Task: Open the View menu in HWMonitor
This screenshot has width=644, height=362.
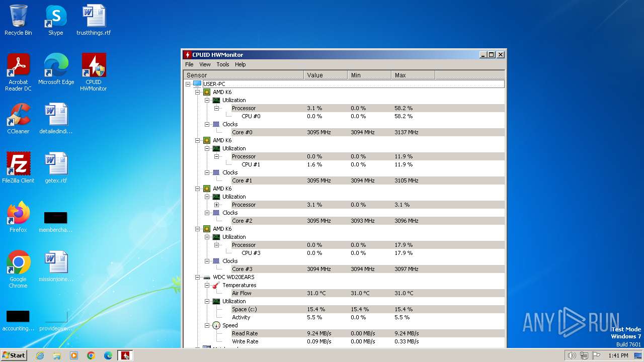Action: click(x=205, y=64)
